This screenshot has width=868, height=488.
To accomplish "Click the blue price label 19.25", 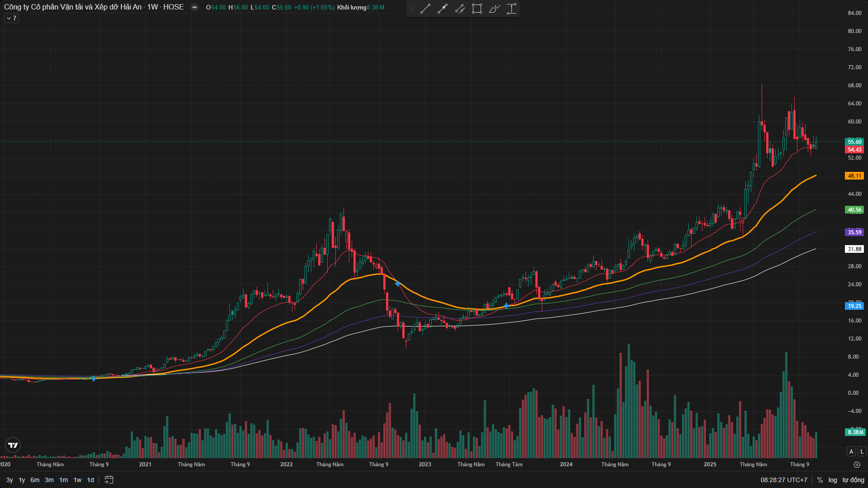I will (854, 306).
